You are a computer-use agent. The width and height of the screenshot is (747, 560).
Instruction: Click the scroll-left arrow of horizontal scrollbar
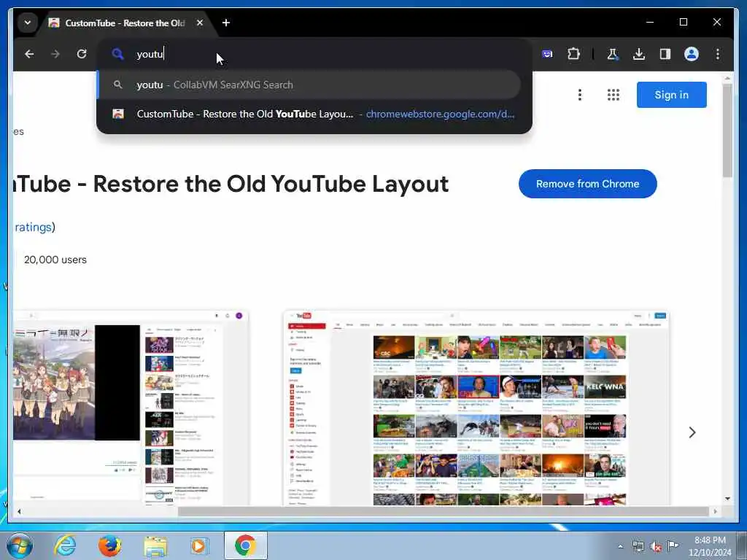click(x=19, y=511)
